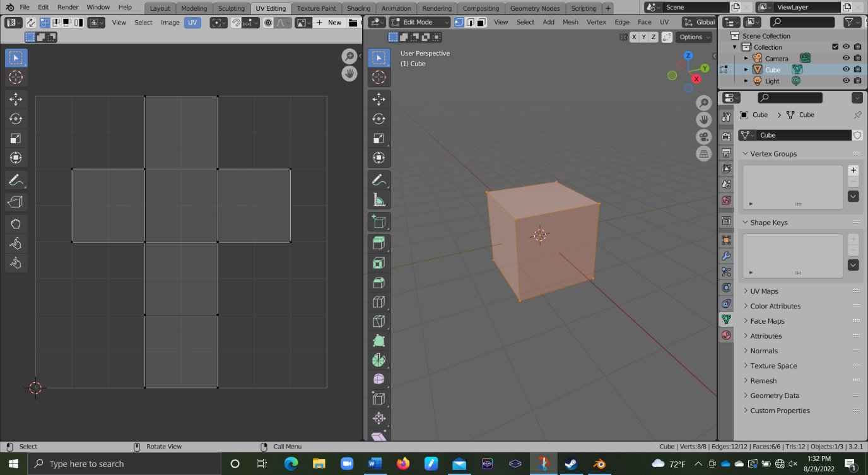868x475 pixels.
Task: Open the Physics properties tab
Action: pos(726,287)
